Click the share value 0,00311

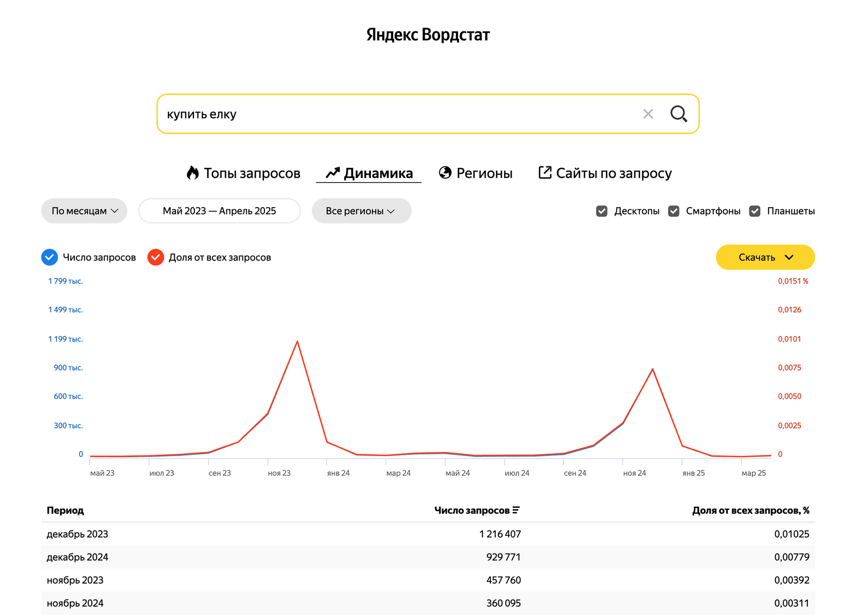[x=792, y=604]
